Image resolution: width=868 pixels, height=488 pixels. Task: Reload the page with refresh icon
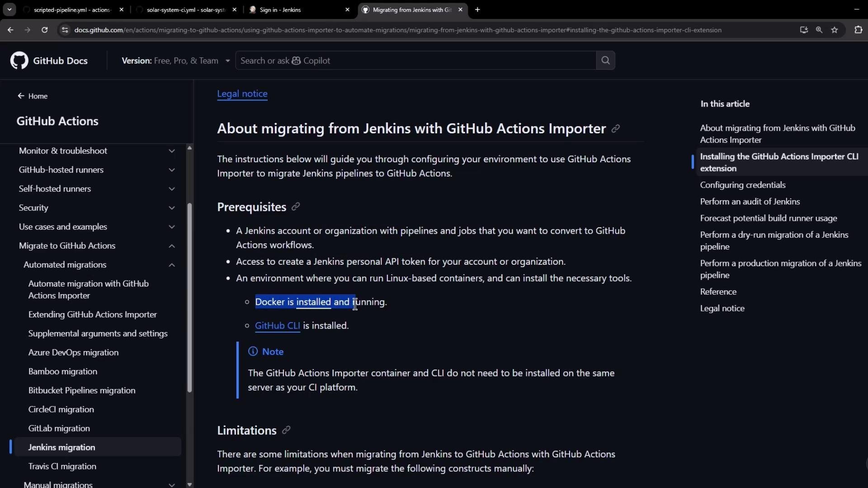[x=44, y=30]
